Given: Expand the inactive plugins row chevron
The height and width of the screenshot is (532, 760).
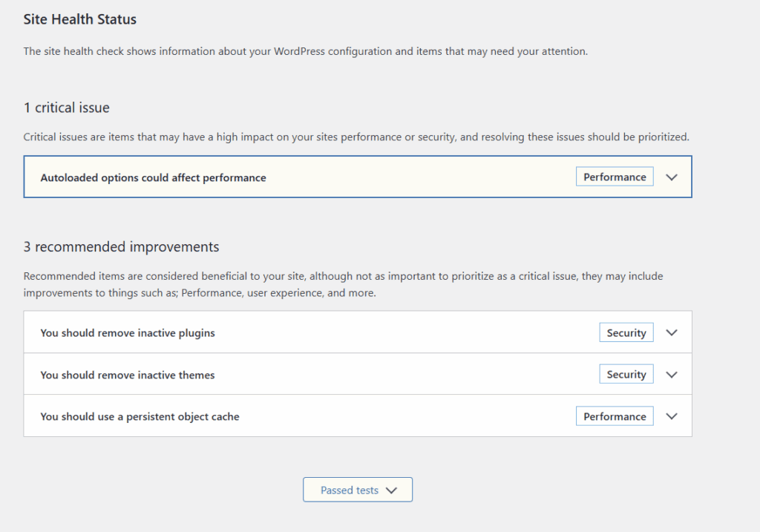Looking at the screenshot, I should (x=671, y=333).
